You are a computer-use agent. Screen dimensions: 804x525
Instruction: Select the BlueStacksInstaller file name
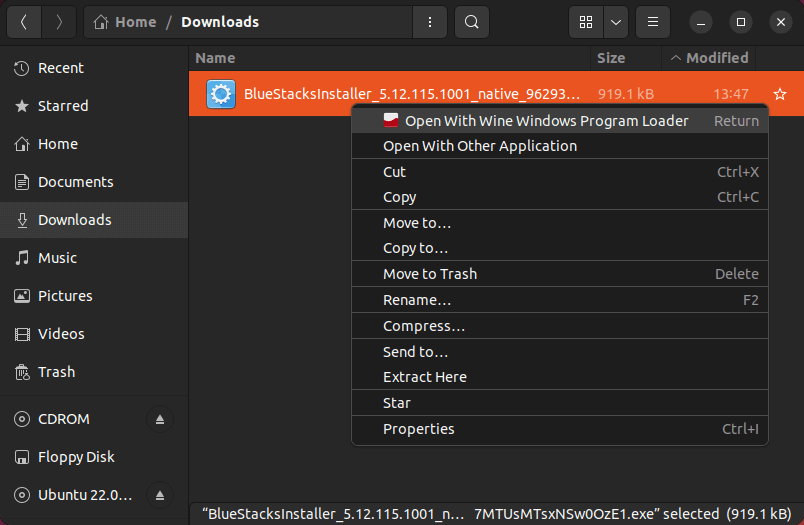tap(412, 94)
